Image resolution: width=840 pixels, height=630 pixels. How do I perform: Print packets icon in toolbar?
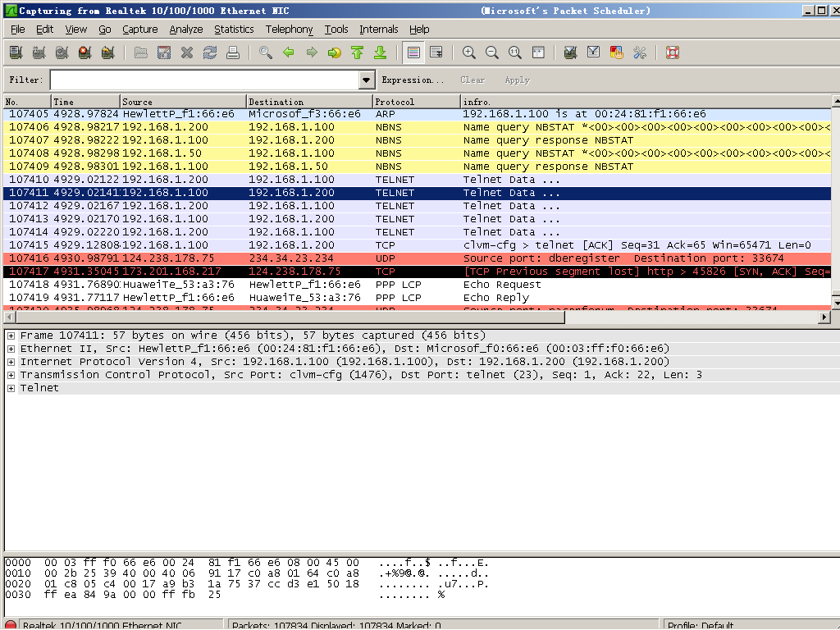click(x=233, y=52)
